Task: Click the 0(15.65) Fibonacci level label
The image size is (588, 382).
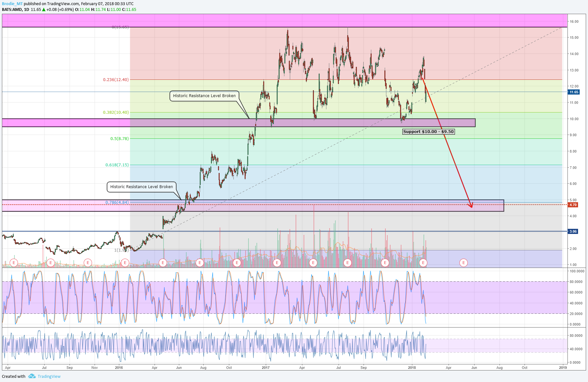Action: [120, 27]
